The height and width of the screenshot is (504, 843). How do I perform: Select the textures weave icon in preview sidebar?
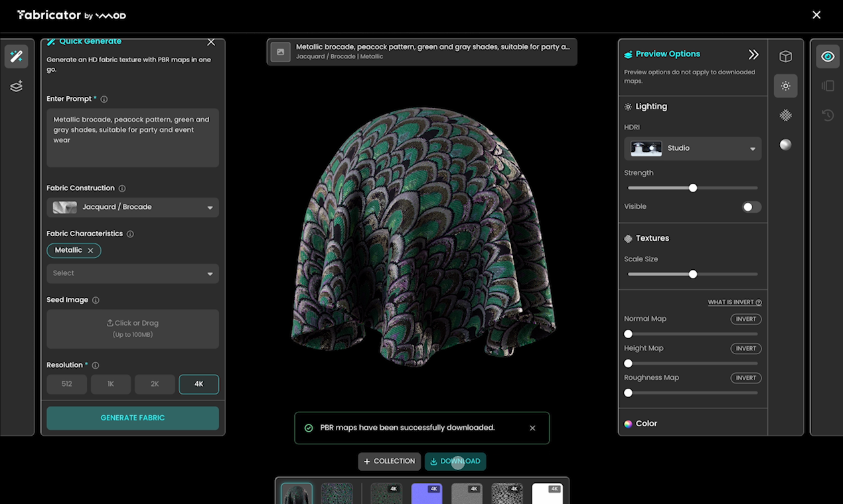click(x=786, y=115)
